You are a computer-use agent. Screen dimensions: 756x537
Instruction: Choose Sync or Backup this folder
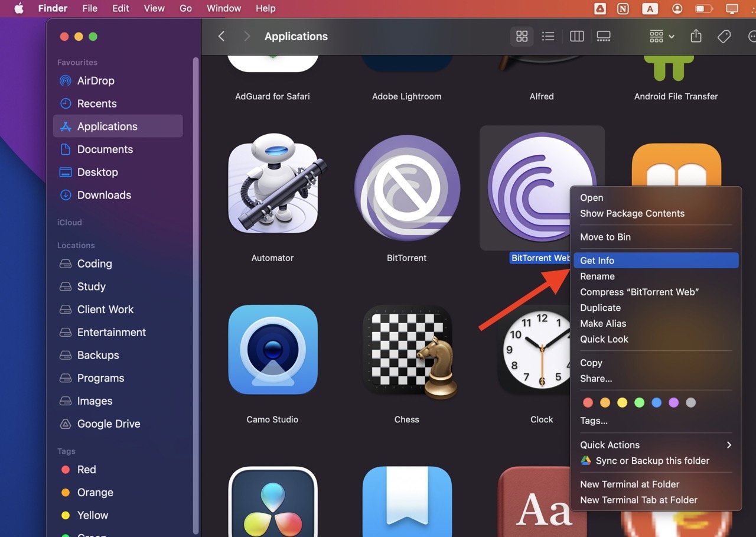(x=656, y=461)
